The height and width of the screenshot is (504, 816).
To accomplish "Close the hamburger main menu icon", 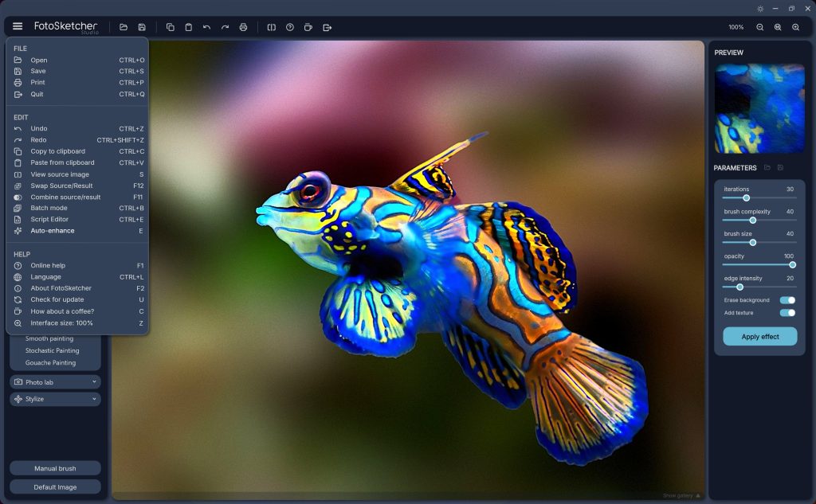I will click(x=18, y=26).
